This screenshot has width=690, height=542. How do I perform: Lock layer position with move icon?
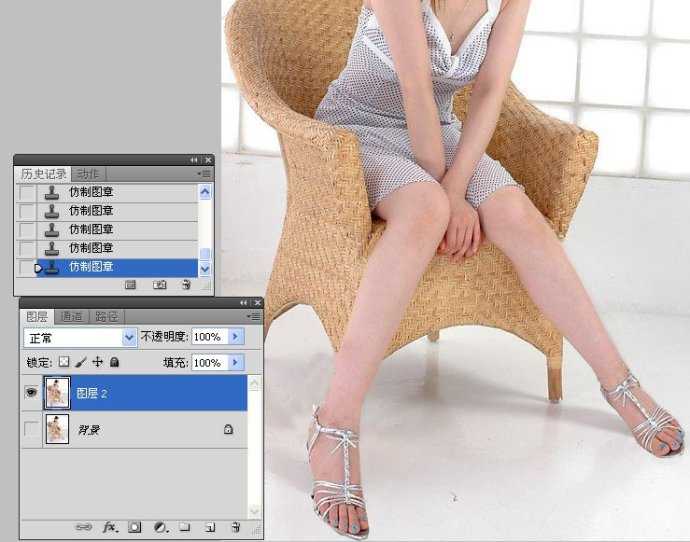tap(97, 362)
